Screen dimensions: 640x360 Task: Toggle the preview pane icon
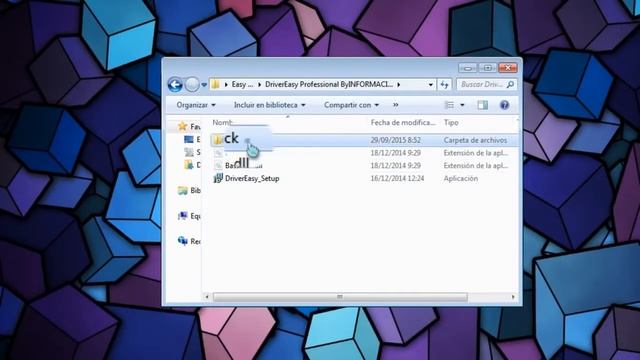[x=483, y=105]
